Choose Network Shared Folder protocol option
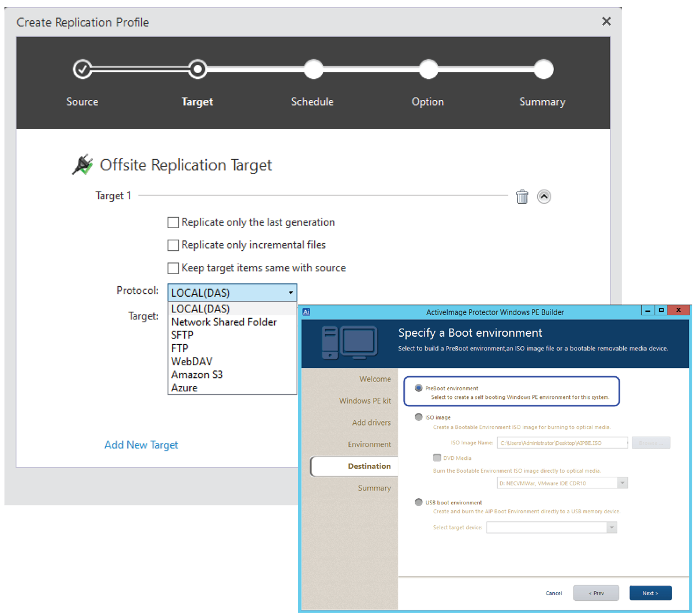 [224, 322]
